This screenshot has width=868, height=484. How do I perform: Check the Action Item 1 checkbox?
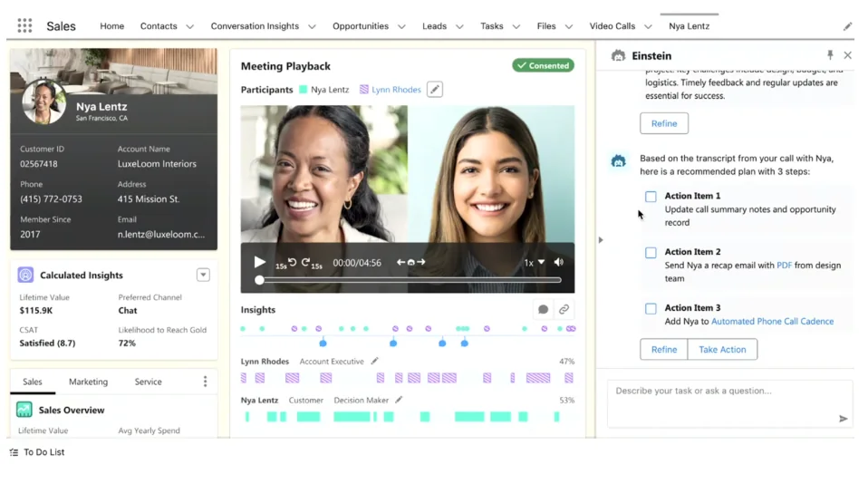[x=651, y=197]
